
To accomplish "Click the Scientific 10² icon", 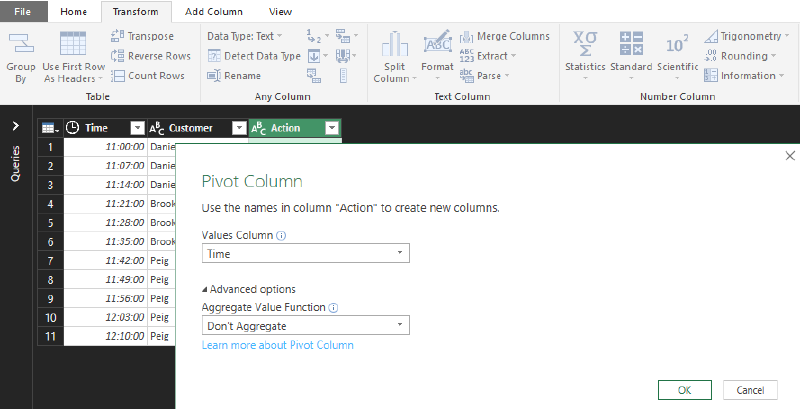I will (x=677, y=45).
